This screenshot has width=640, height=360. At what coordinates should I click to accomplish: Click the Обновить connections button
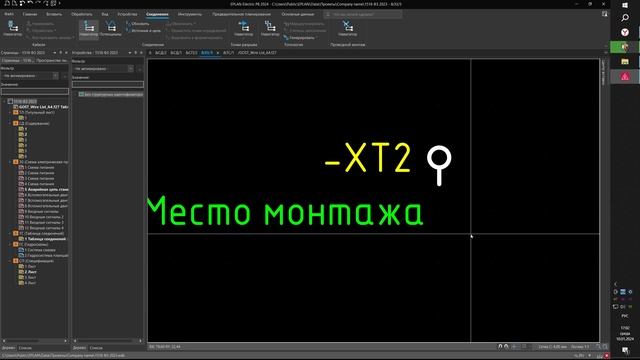pyautogui.click(x=138, y=24)
